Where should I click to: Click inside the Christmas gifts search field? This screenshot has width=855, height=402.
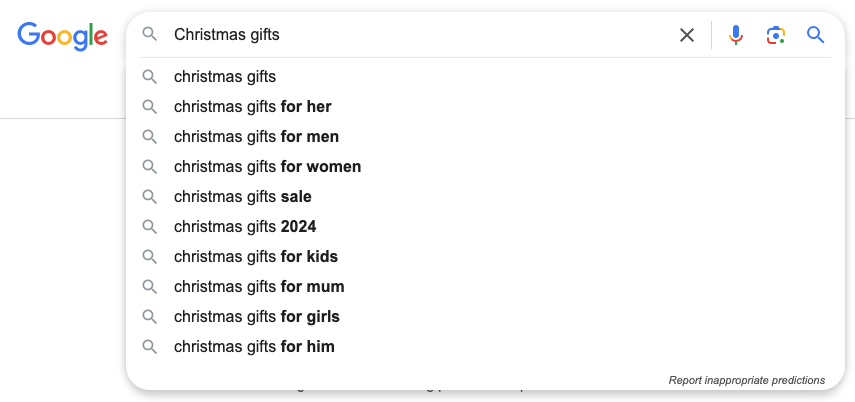(x=400, y=35)
